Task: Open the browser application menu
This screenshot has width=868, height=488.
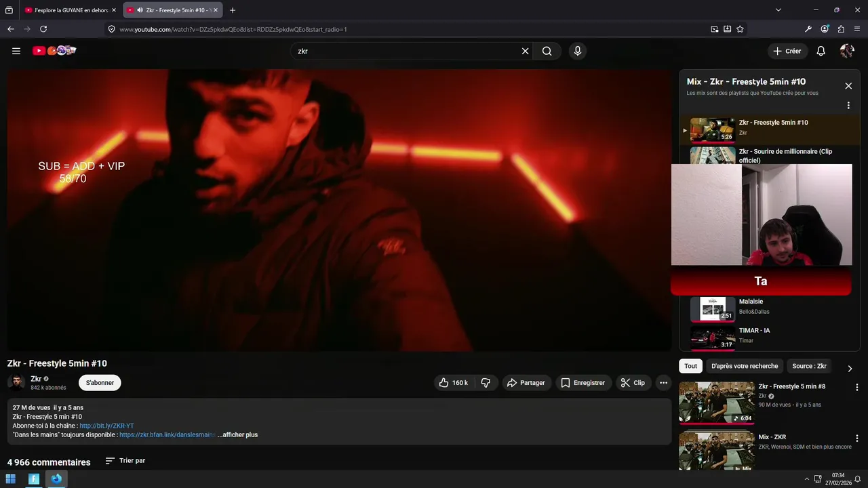Action: click(857, 29)
